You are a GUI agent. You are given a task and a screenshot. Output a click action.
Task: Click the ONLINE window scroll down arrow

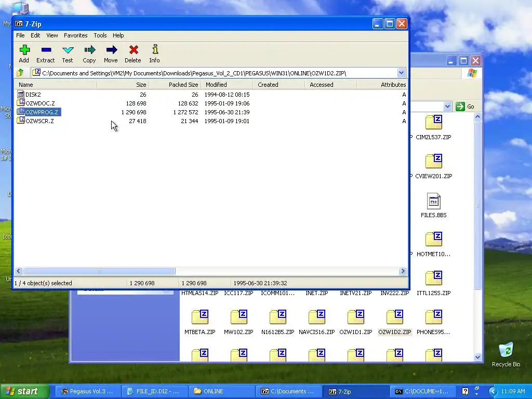pos(477,357)
